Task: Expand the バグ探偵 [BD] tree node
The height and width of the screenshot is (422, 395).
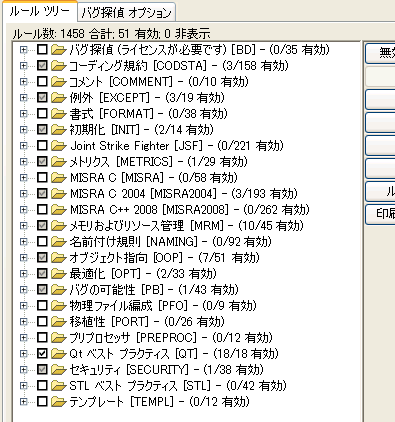Action: [23, 50]
